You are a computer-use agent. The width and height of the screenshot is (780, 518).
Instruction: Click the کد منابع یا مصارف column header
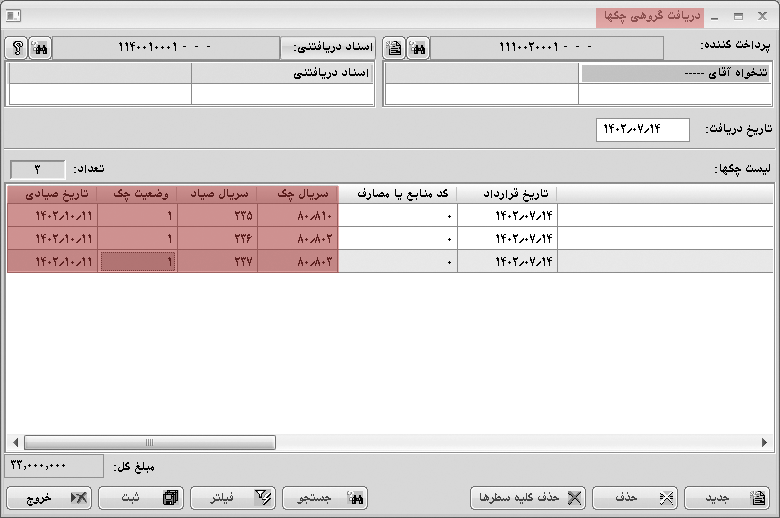[x=397, y=194]
